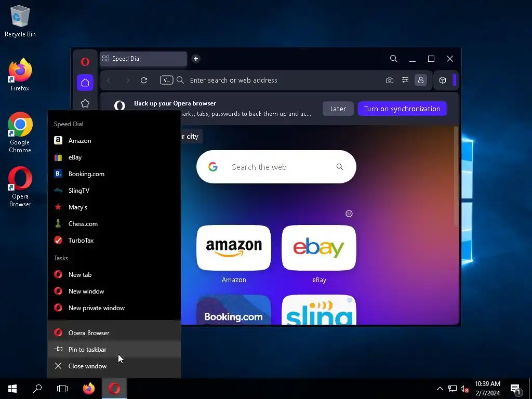Viewport: 532px width, 399px height.
Task: Click the magnifier inside Search the web box
Action: point(340,167)
